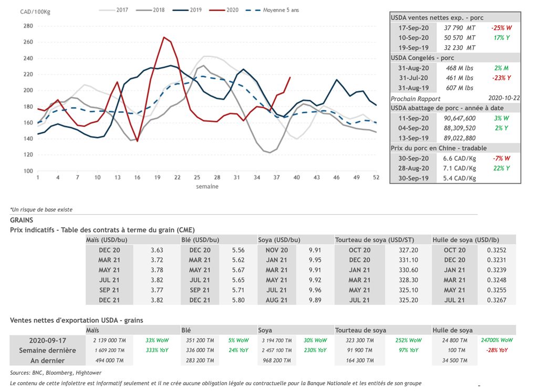Click the Maïs (USD/bu) column header
The width and height of the screenshot is (538, 392).
(107, 240)
